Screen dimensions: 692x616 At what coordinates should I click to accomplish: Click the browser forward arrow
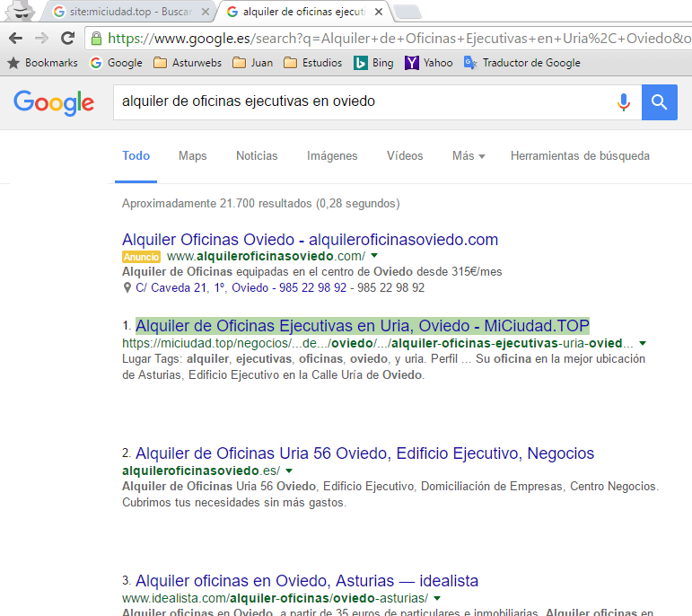(41, 39)
